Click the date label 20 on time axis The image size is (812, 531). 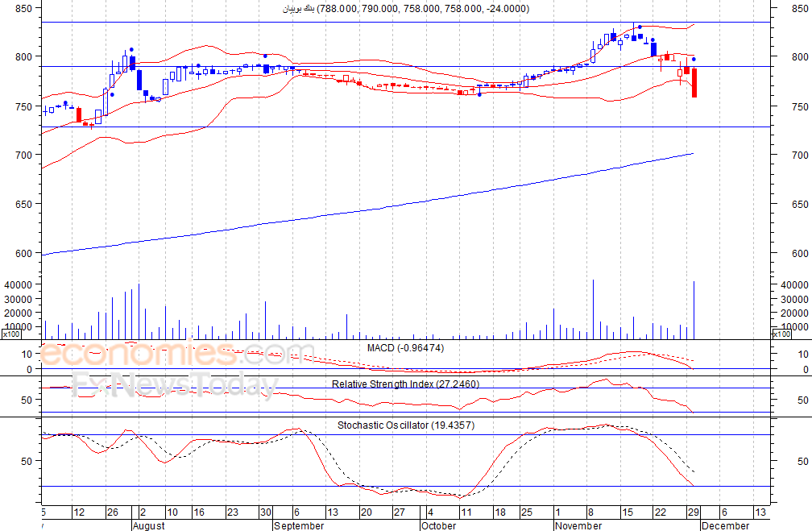pos(366,512)
